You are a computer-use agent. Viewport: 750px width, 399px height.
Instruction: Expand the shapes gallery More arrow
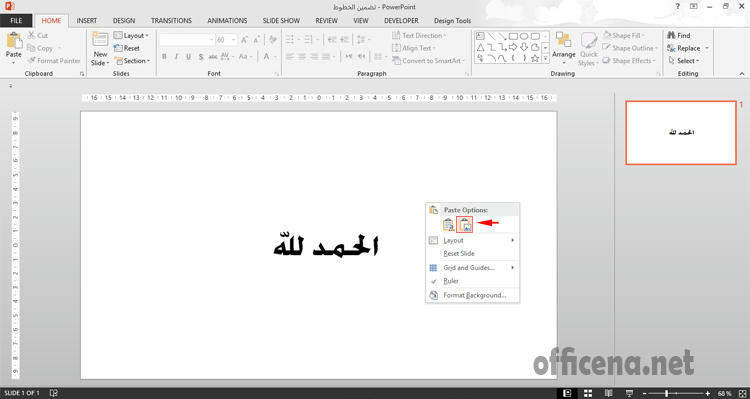[x=545, y=58]
